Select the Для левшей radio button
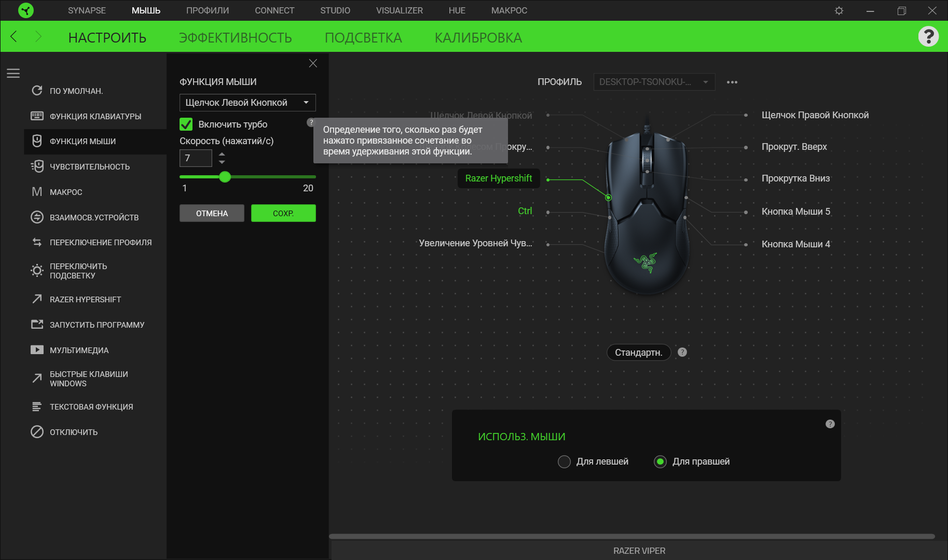This screenshot has width=948, height=560. coord(564,461)
